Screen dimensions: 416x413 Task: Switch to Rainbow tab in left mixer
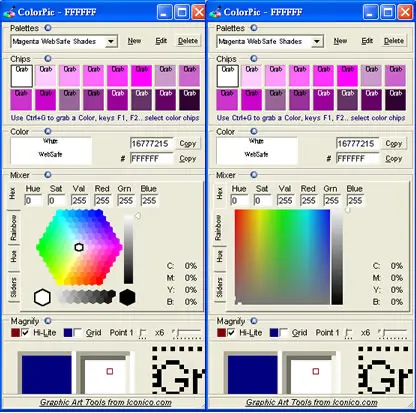(x=13, y=228)
